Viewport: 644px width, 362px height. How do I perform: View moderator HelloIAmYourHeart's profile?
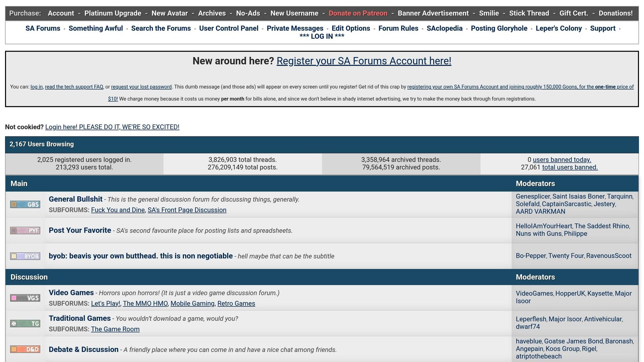544,226
